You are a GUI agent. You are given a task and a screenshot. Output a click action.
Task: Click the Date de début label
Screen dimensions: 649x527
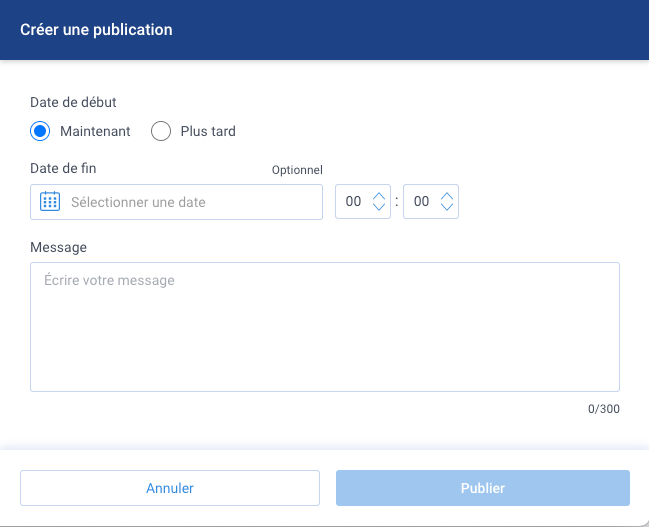click(x=73, y=102)
